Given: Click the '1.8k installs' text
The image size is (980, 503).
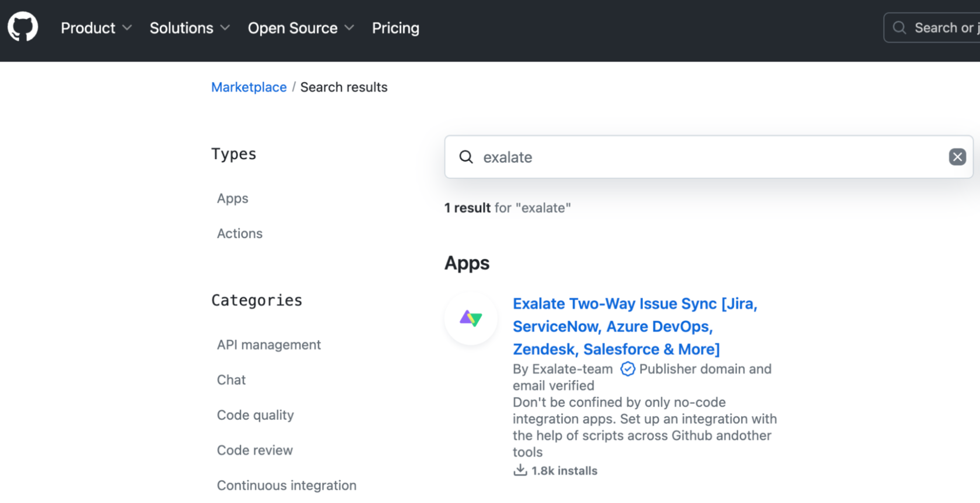Looking at the screenshot, I should (x=565, y=470).
